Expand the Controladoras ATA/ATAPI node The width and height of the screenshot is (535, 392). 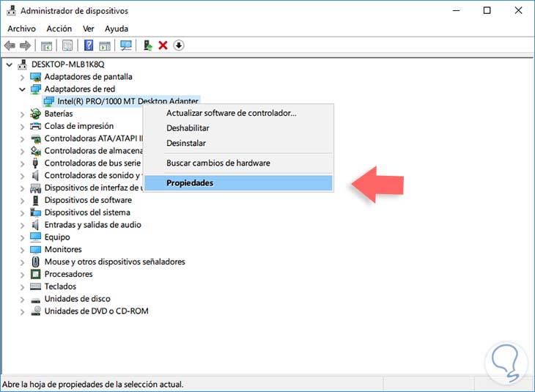pyautogui.click(x=22, y=139)
